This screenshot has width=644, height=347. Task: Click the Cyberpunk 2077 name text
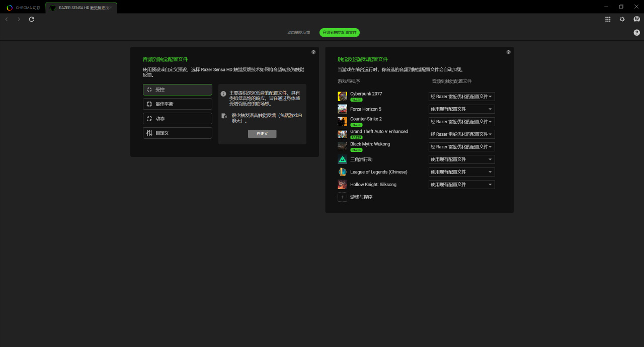366,94
